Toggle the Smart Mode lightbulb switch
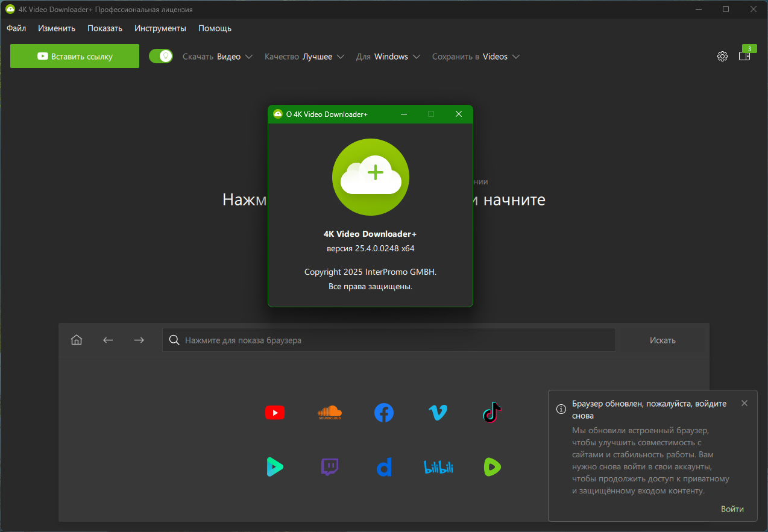 point(161,56)
